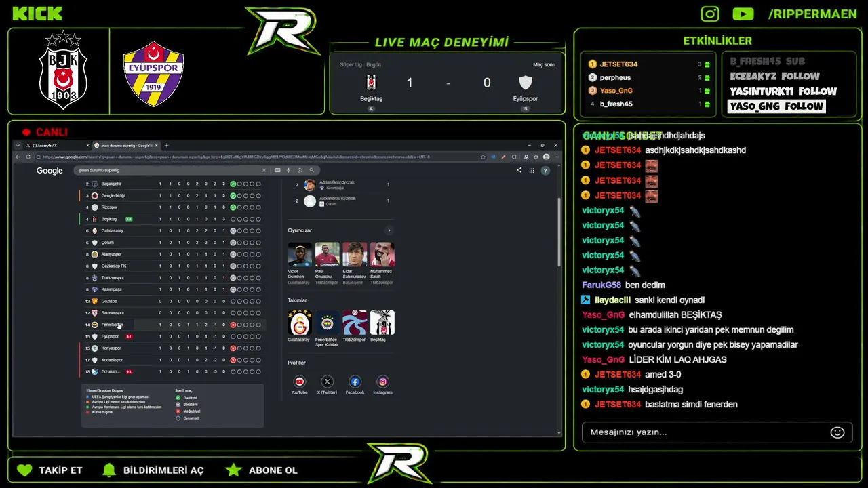Select Galatasaray row in the standings table

172,230
